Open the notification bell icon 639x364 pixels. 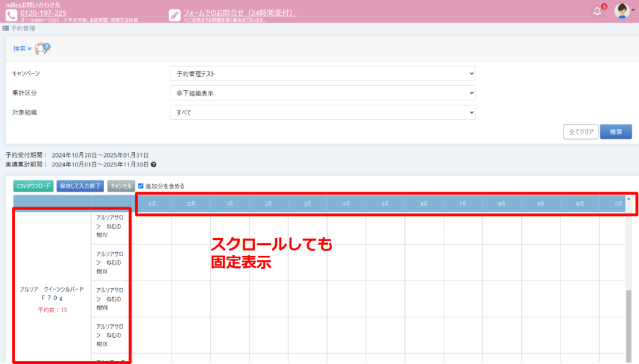tap(597, 11)
